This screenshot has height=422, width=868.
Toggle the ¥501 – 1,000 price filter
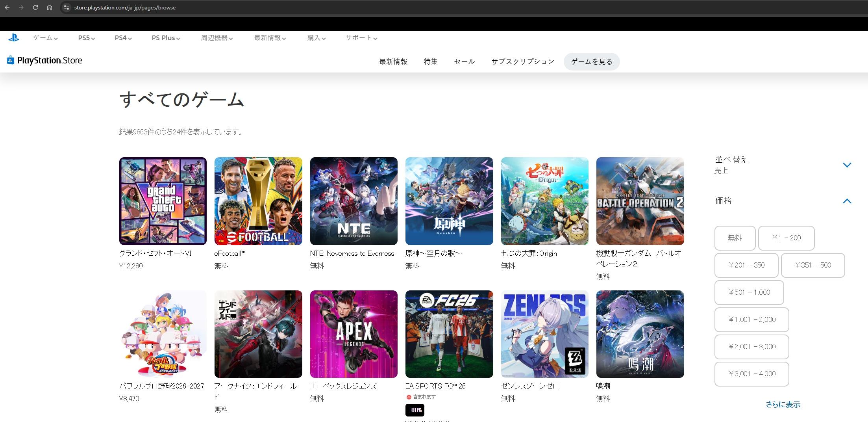click(749, 292)
